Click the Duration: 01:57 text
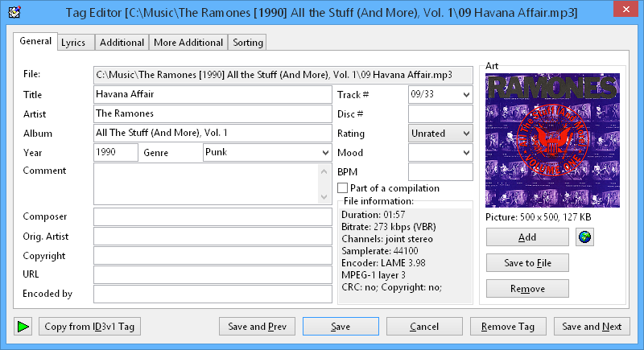Image resolution: width=644 pixels, height=350 pixels. pos(374,215)
